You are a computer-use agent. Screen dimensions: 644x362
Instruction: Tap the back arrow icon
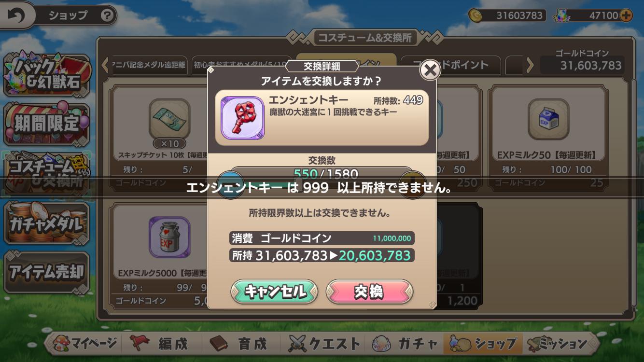pos(16,15)
